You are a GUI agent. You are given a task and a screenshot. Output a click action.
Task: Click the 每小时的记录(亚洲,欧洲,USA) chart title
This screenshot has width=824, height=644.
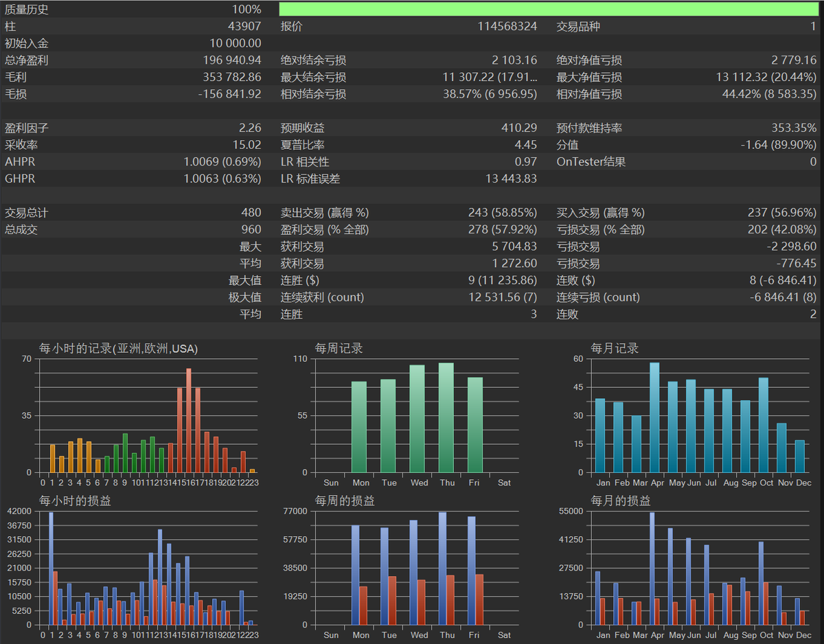(119, 349)
